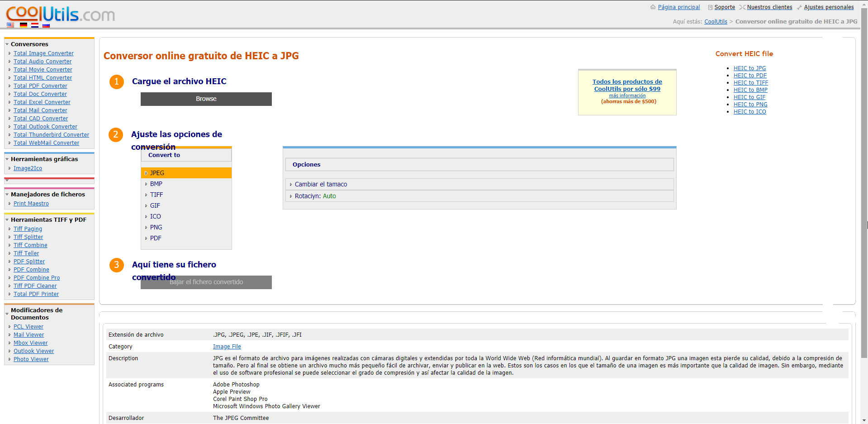Go to Total Movie Converter

tap(43, 70)
